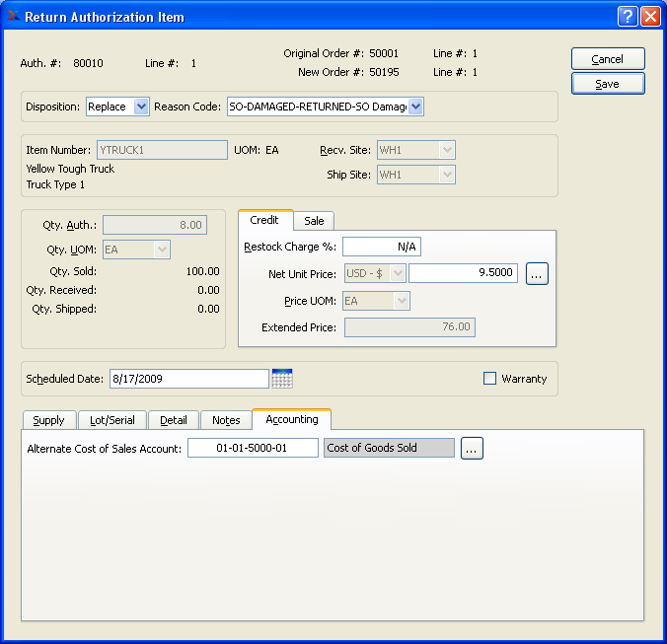
Task: Browse accounts for Alternate Cost of Sales
Action: click(472, 449)
